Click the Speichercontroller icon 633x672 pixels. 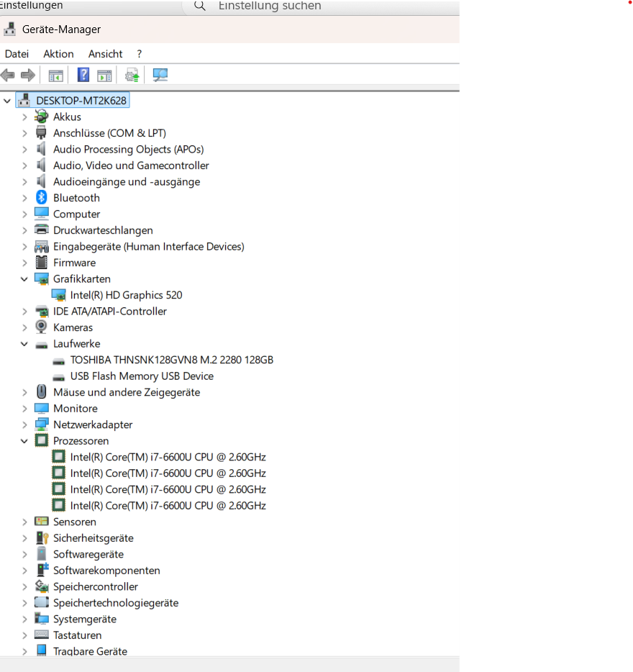pos(42,586)
